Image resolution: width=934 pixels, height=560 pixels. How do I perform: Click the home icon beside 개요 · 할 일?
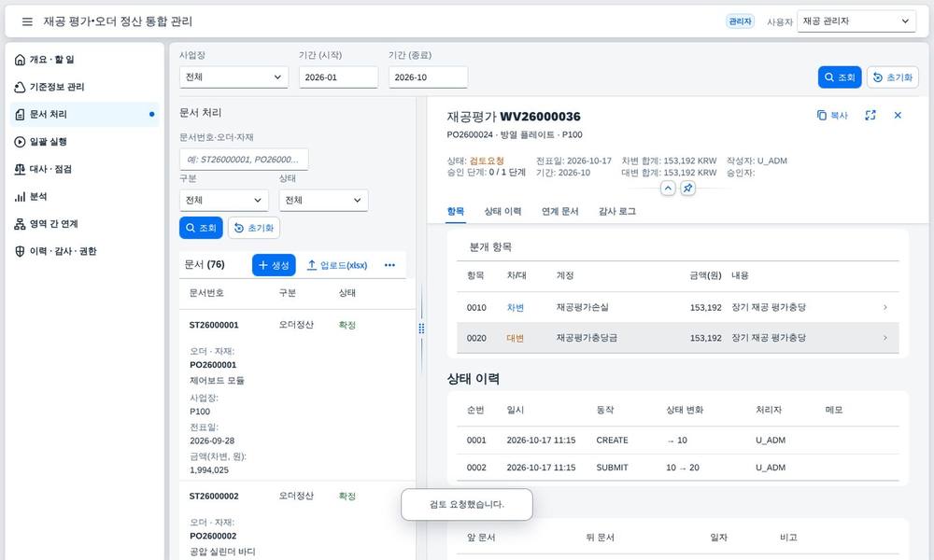tap(20, 60)
